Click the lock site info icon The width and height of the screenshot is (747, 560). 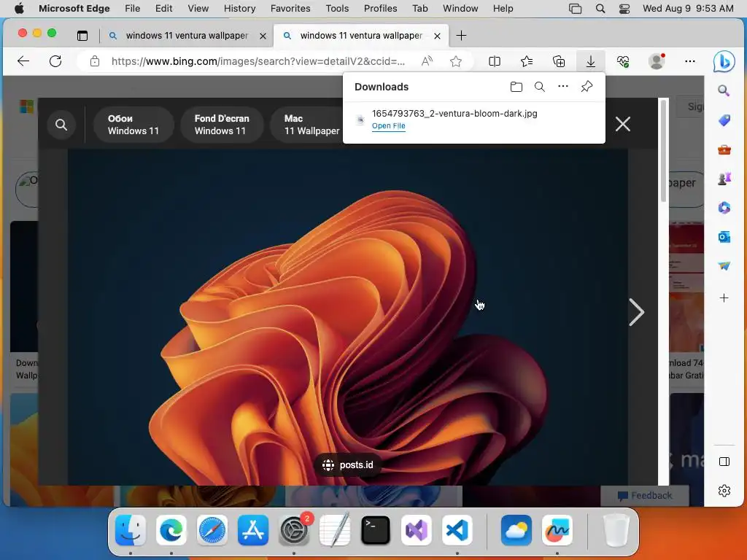95,61
